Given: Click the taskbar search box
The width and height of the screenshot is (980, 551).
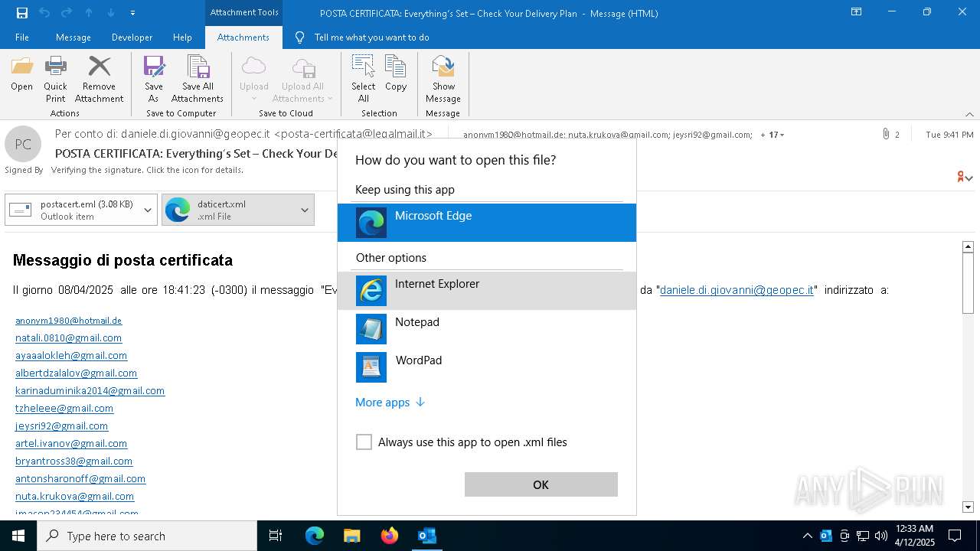Looking at the screenshot, I should tap(147, 536).
